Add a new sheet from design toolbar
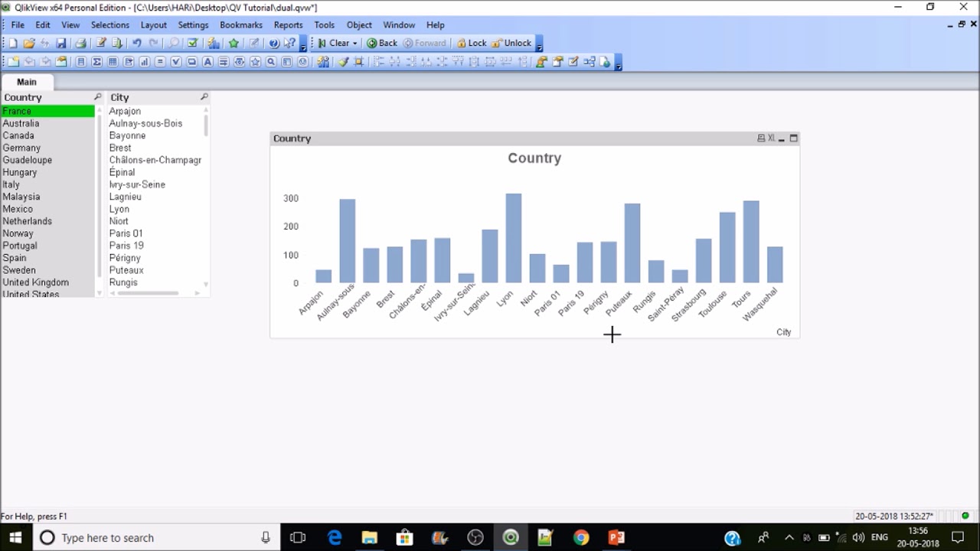This screenshot has width=980, height=551. click(x=13, y=62)
